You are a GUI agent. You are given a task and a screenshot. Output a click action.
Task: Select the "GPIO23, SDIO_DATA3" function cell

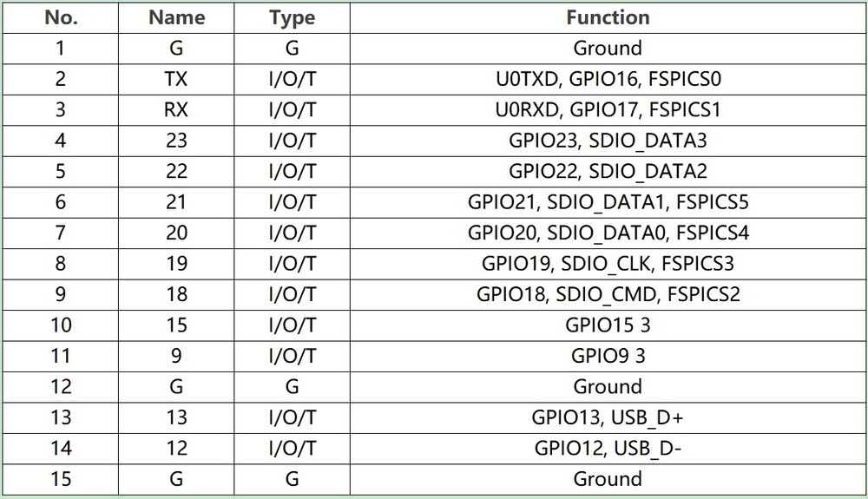[x=608, y=141]
